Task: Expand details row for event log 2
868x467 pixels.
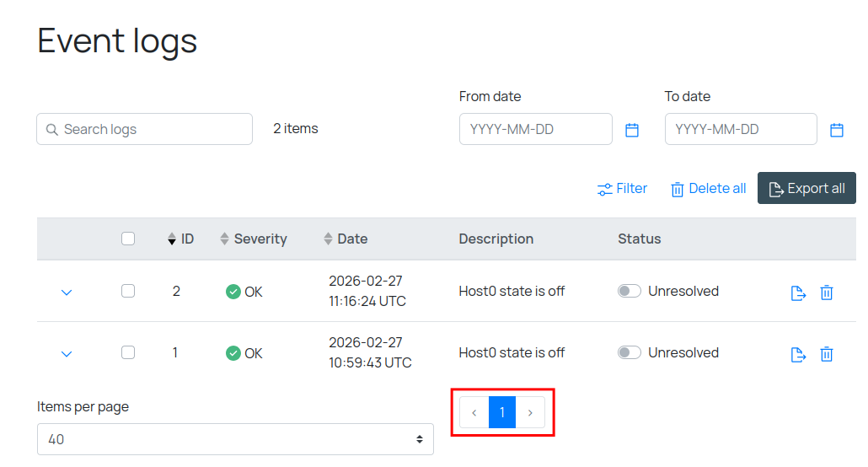Action: [67, 293]
